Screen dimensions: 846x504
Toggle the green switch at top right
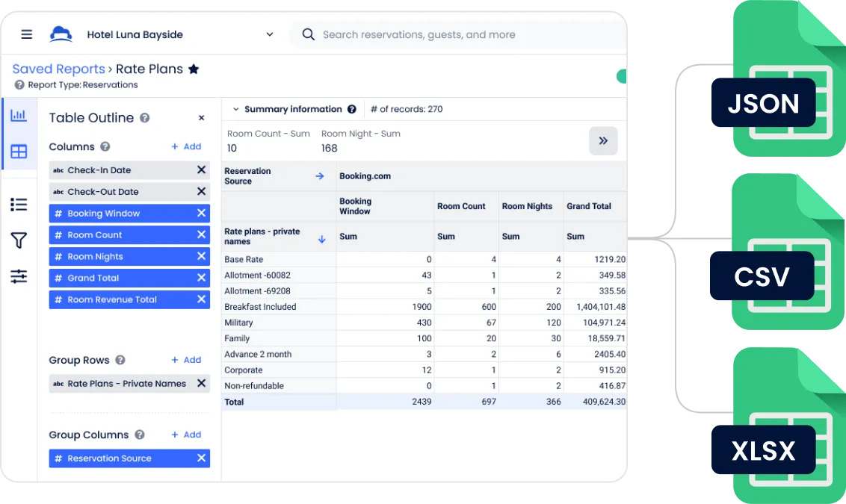click(620, 76)
